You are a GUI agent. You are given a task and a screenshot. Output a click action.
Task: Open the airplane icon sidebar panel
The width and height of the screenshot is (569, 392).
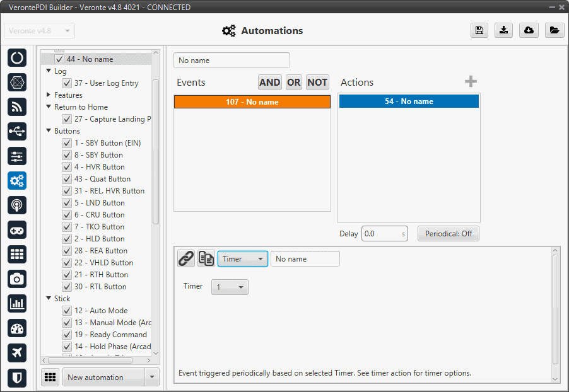click(x=17, y=352)
